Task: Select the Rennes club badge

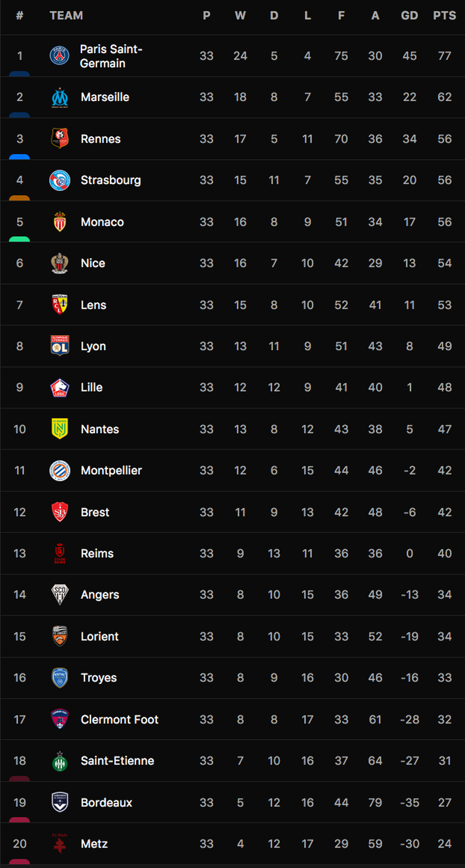Action: click(x=60, y=139)
